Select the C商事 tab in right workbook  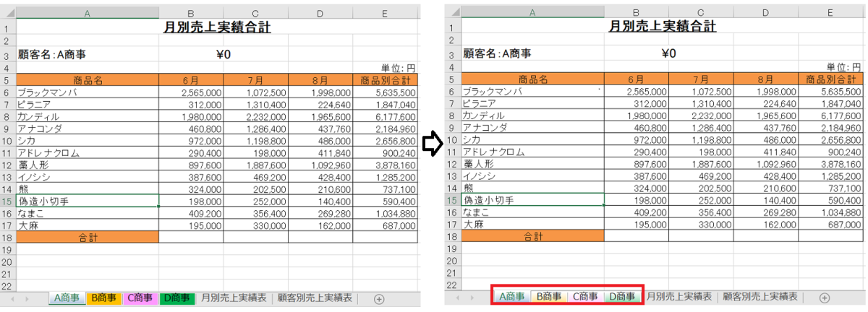584,296
